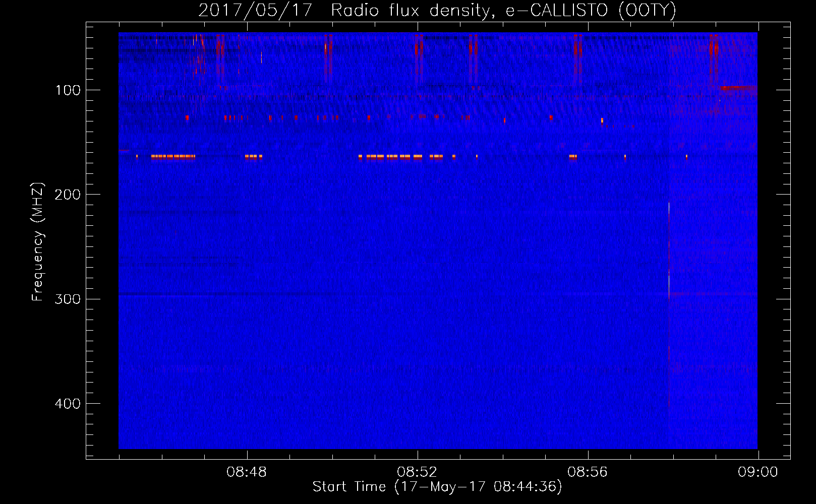Click the 'Frequency (MHZ)' axis label

pos(38,242)
